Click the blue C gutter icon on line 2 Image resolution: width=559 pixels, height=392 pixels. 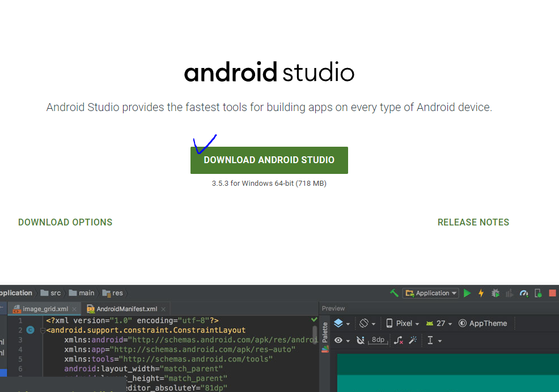click(x=30, y=330)
